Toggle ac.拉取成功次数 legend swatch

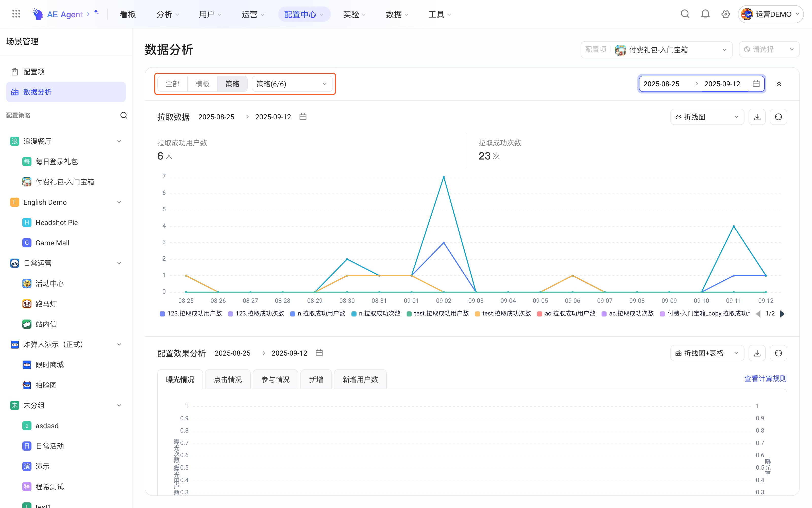click(x=604, y=314)
